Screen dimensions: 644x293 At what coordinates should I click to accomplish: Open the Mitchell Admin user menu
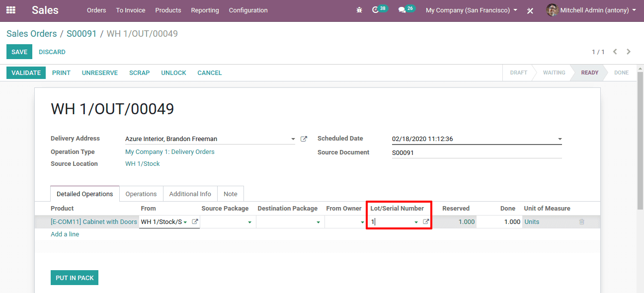(x=591, y=10)
